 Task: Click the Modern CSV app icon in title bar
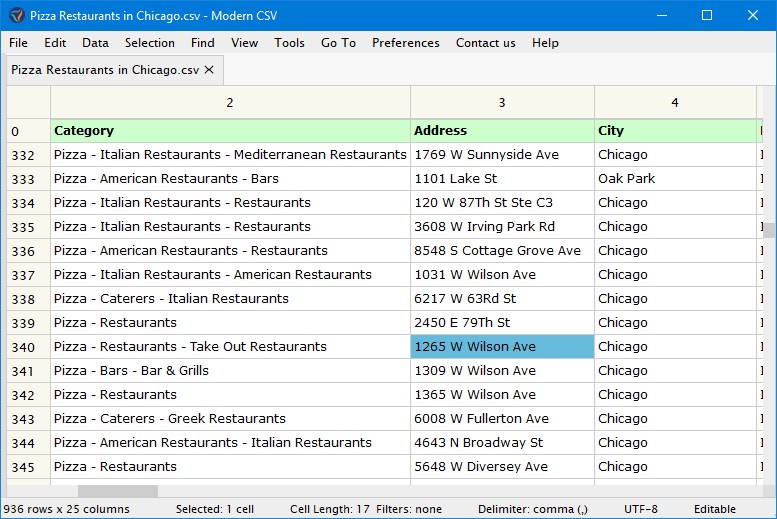pos(16,15)
